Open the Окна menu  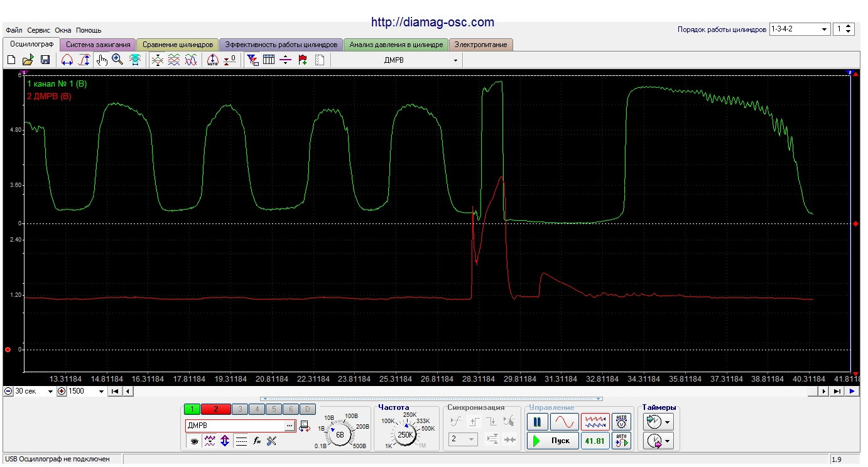(63, 30)
